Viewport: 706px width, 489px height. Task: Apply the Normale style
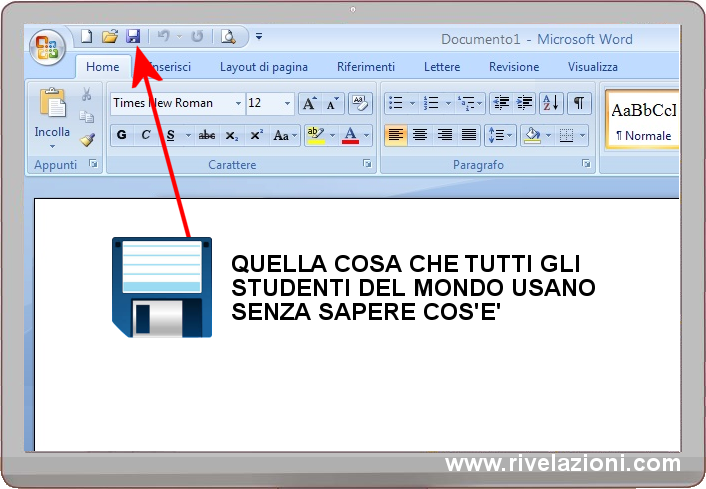point(643,120)
